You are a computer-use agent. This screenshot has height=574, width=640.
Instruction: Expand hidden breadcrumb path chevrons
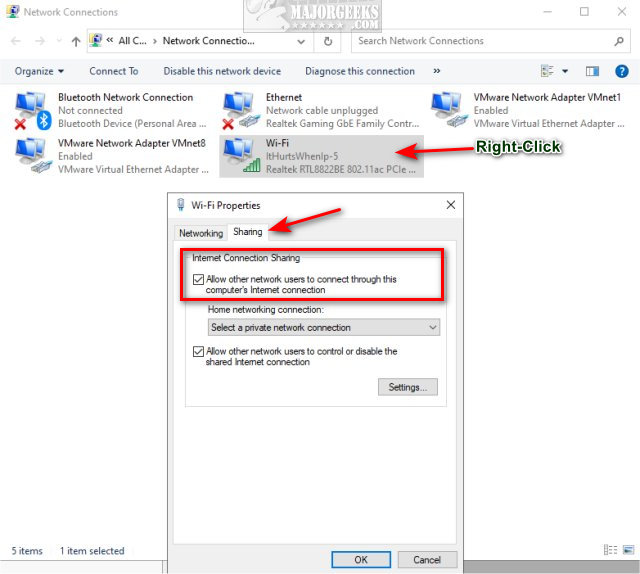coord(110,40)
